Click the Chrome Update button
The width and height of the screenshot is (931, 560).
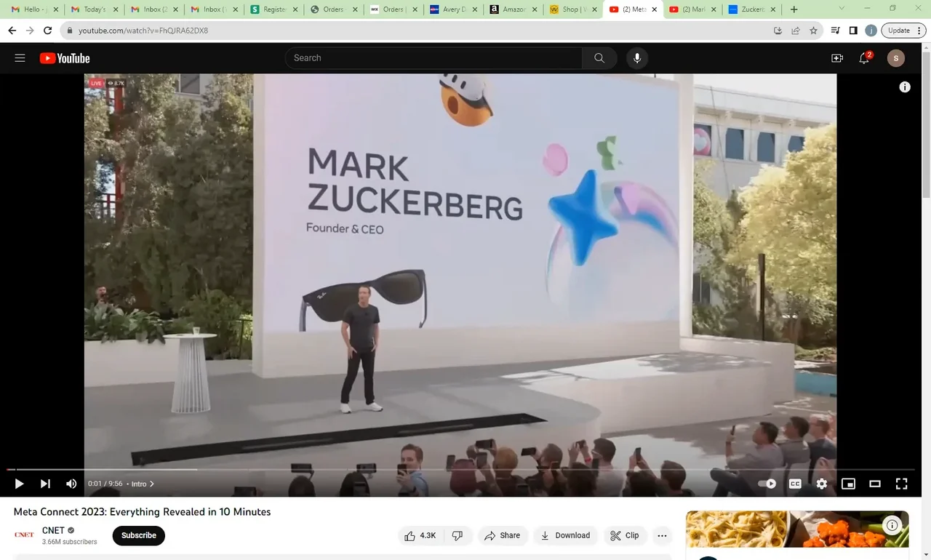[x=904, y=31]
